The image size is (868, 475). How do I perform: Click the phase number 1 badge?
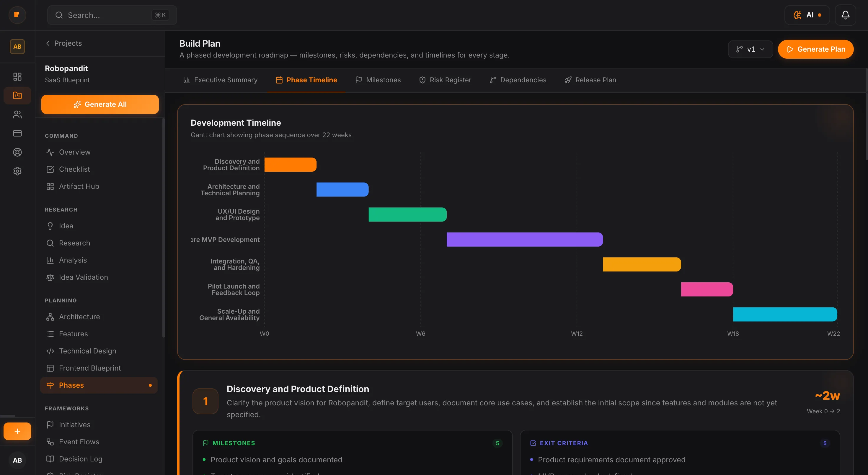click(205, 401)
